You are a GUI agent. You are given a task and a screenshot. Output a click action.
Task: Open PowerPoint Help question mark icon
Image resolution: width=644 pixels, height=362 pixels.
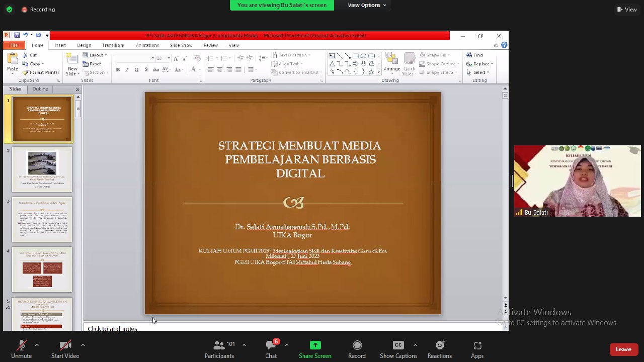click(x=504, y=45)
